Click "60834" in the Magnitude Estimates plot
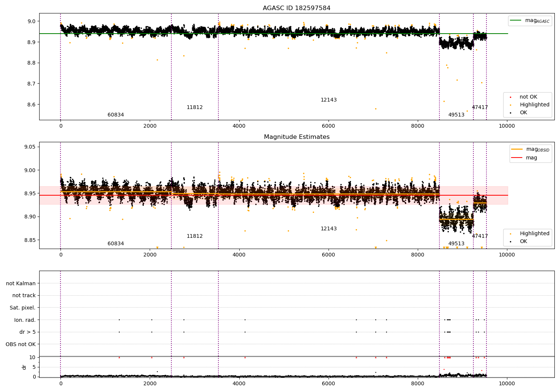Viewport: 560px width, 392px height. click(116, 244)
